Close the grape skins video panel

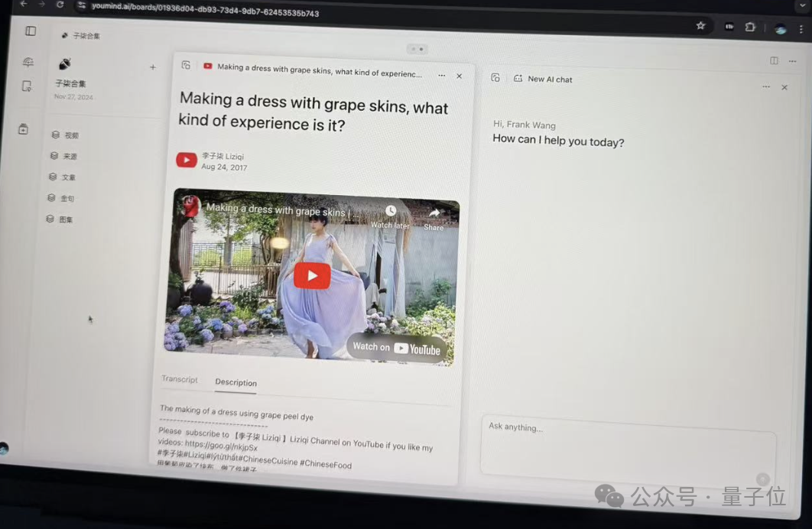460,76
